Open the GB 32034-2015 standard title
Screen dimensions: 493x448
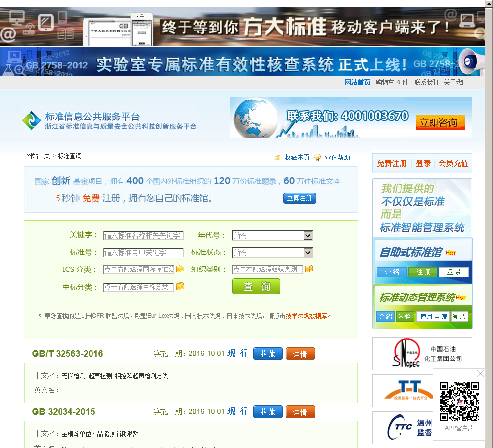pyautogui.click(x=63, y=412)
